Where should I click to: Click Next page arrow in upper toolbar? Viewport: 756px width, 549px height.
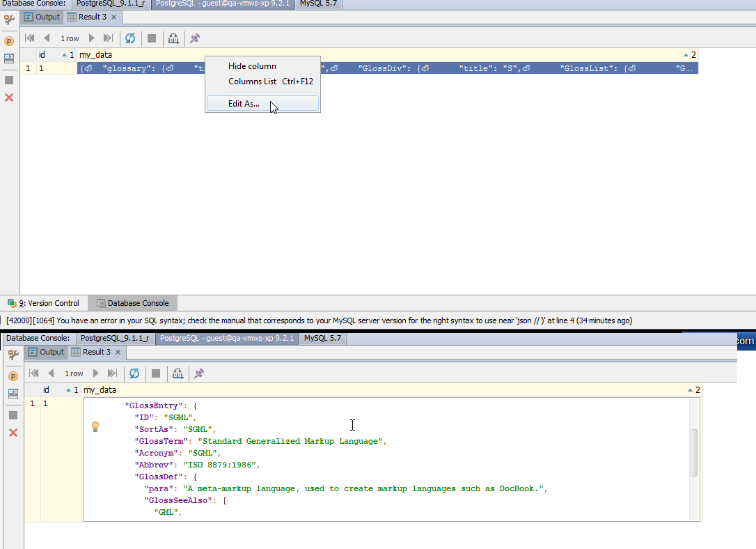pyautogui.click(x=92, y=38)
